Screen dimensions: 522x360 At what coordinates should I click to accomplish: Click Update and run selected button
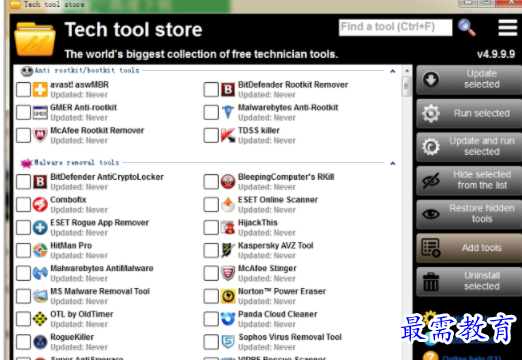pyautogui.click(x=469, y=147)
